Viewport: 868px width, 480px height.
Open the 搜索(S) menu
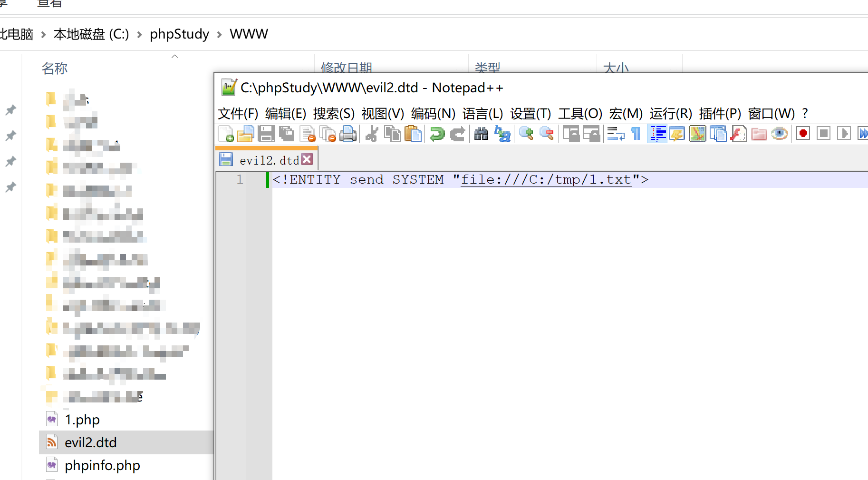pyautogui.click(x=334, y=114)
